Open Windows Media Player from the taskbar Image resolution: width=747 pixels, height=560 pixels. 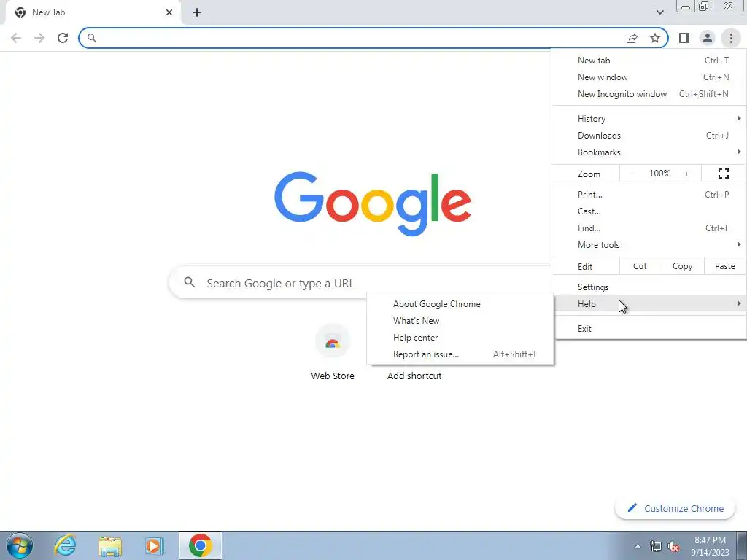pyautogui.click(x=155, y=545)
